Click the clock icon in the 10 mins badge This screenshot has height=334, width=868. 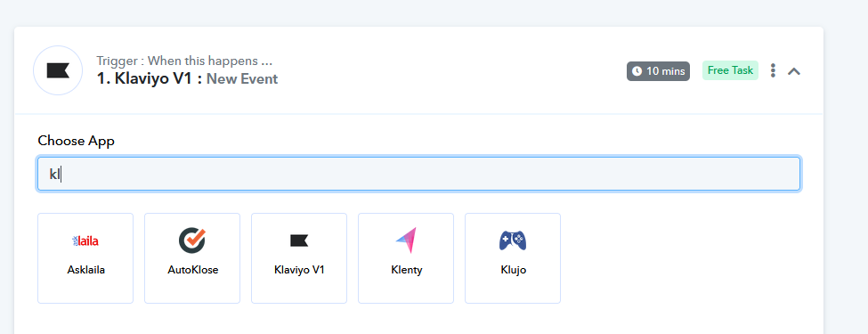click(x=637, y=71)
